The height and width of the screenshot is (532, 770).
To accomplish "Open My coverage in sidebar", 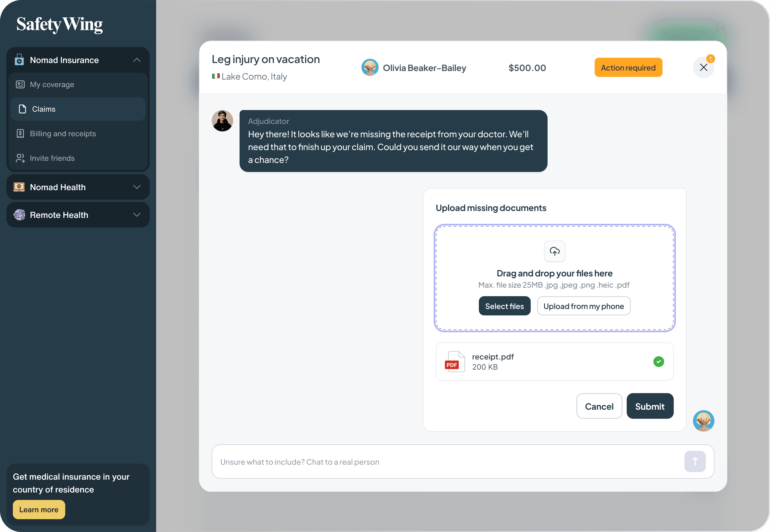I will click(x=52, y=85).
